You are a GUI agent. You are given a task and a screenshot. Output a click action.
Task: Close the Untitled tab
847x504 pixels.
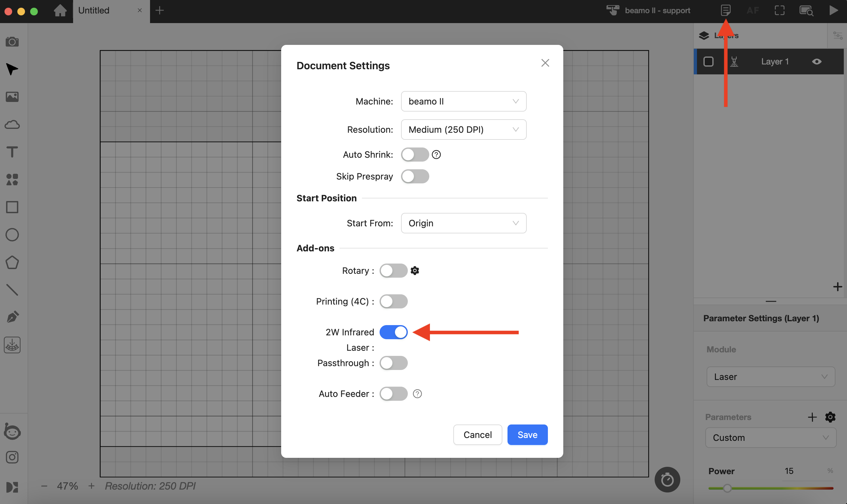coord(139,11)
